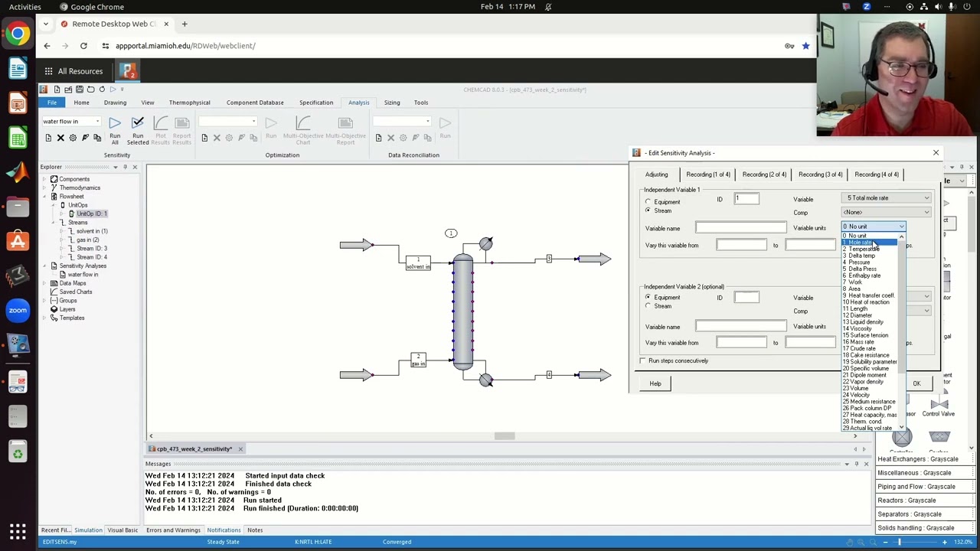
Task: Pin the Explorer panel
Action: tap(125, 167)
